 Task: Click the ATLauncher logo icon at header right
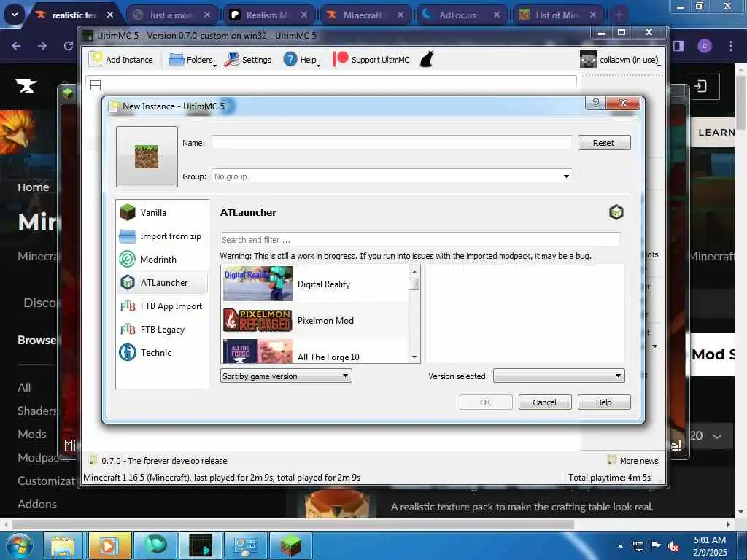pyautogui.click(x=616, y=212)
